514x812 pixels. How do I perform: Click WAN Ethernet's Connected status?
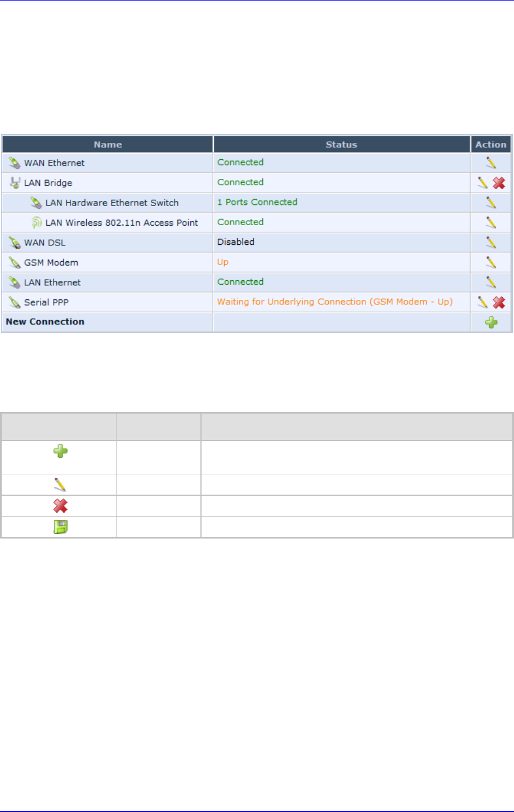(x=240, y=162)
